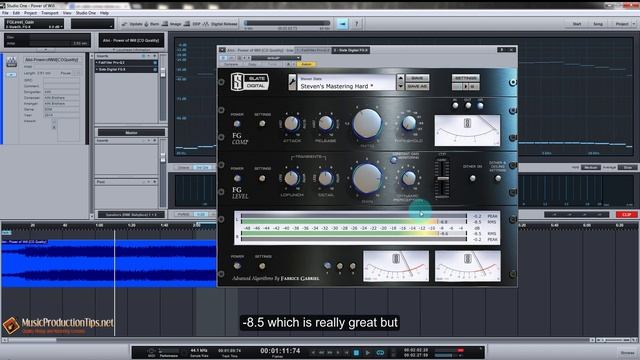Open FG Level settings toggle
The width and height of the screenshot is (640, 360).
click(x=262, y=178)
